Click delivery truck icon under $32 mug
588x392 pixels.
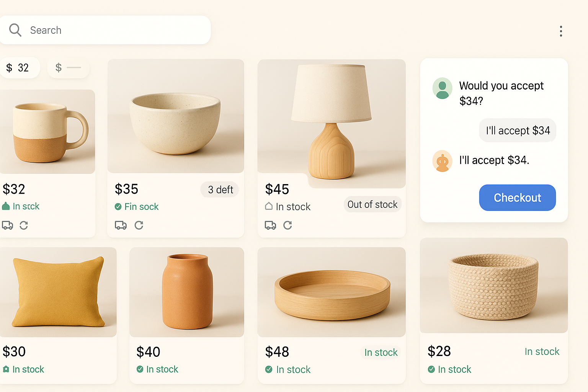pos(7,225)
